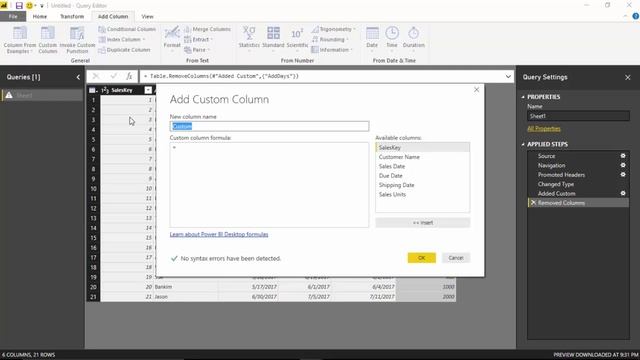Switch to the Home tab

tap(40, 16)
